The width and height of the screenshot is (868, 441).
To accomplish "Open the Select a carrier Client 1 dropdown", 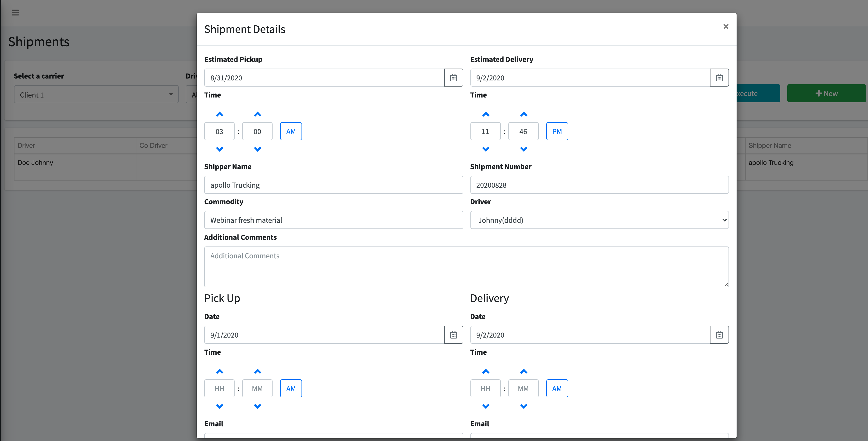I will pyautogui.click(x=96, y=94).
